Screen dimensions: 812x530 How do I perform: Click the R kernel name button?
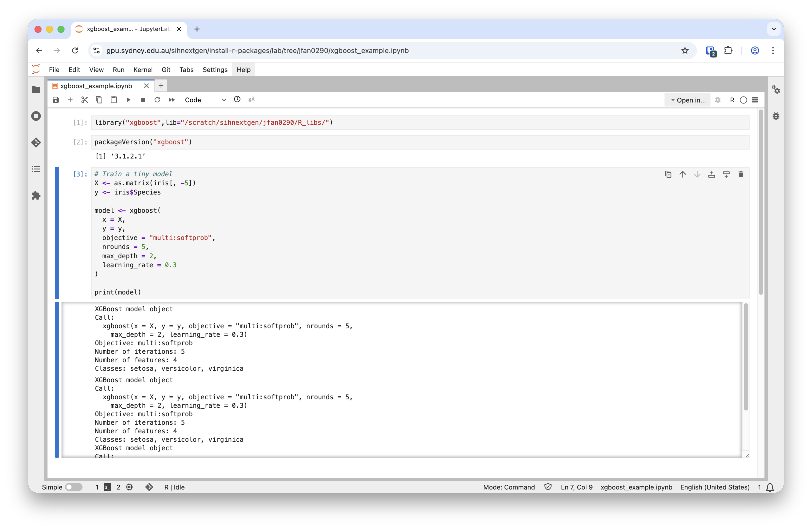[732, 100]
